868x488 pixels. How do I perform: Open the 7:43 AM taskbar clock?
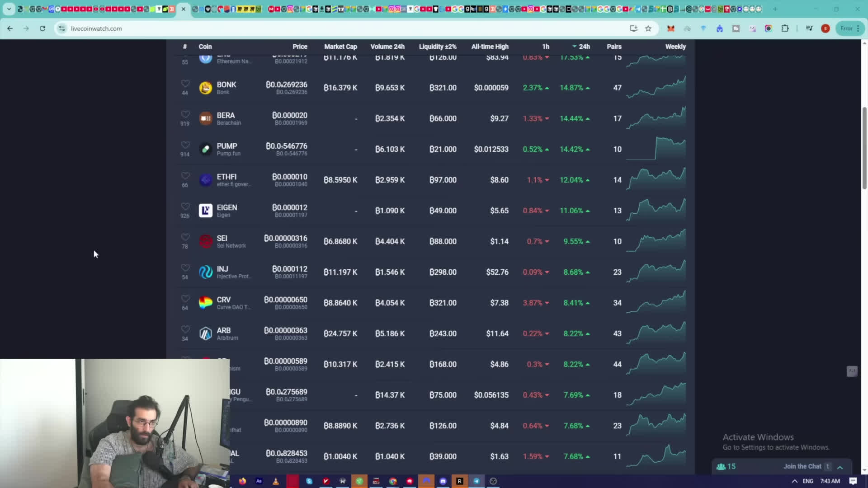tap(830, 481)
